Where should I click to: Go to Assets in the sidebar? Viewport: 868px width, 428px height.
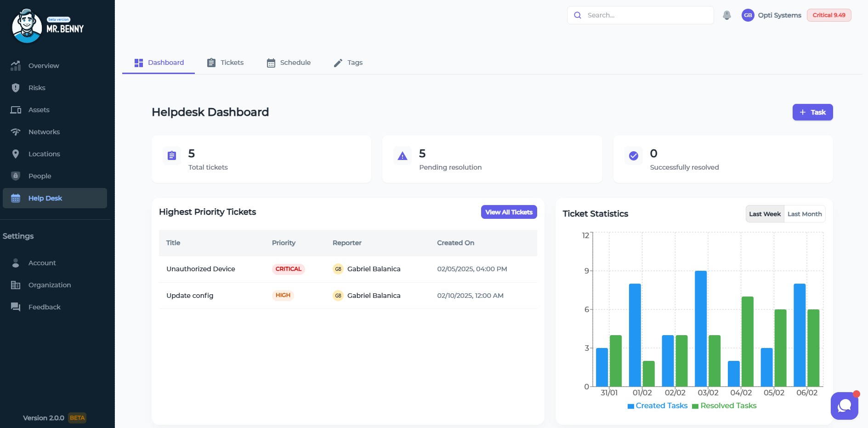[x=39, y=110]
